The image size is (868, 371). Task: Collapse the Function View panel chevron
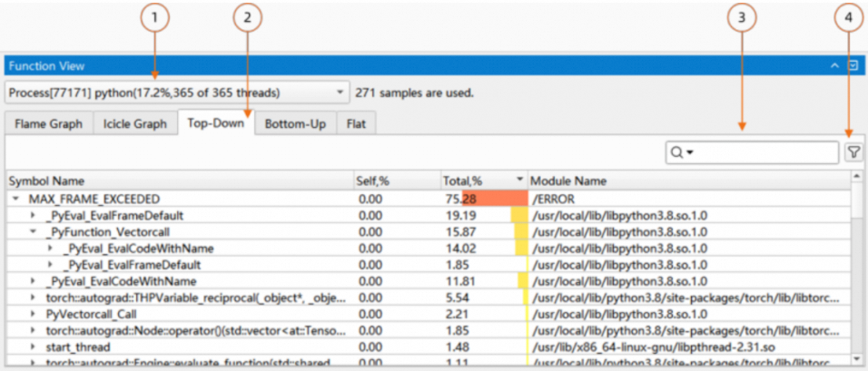[834, 66]
